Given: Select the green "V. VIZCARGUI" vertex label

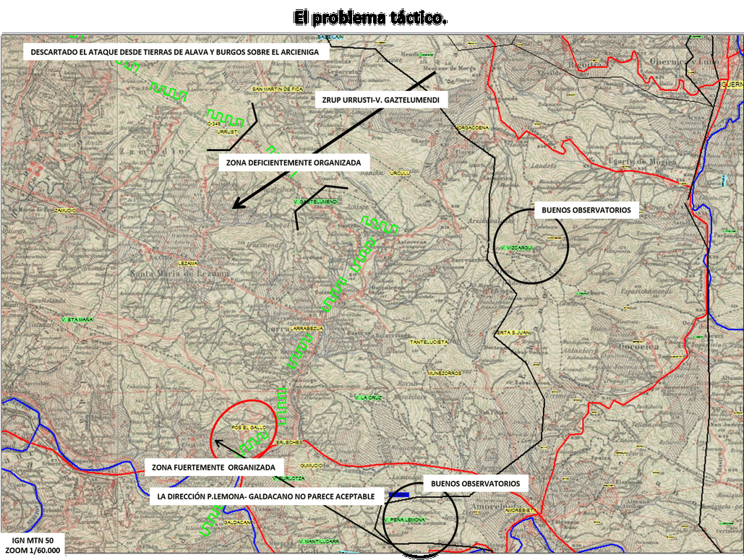Looking at the screenshot, I should 517,248.
